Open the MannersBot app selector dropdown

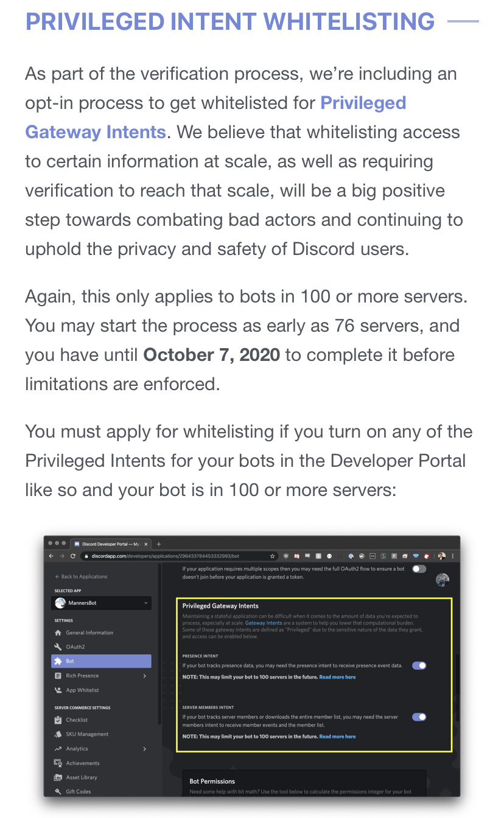tap(101, 603)
